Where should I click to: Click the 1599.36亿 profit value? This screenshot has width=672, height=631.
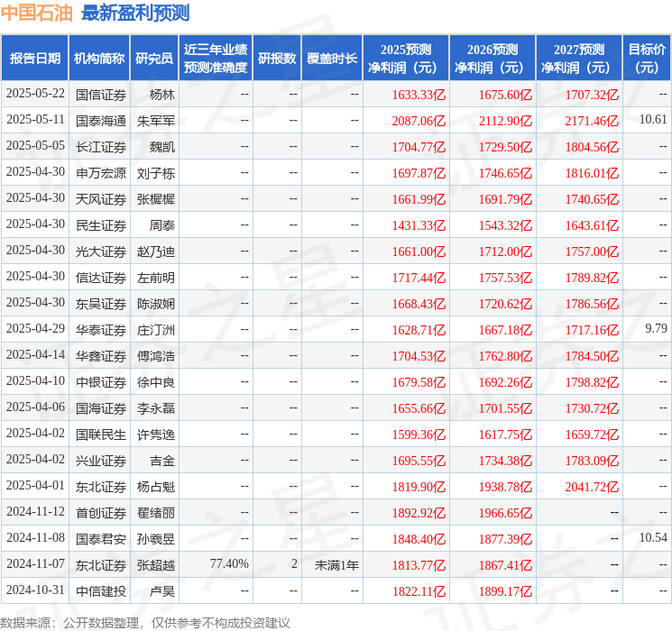[x=419, y=434]
